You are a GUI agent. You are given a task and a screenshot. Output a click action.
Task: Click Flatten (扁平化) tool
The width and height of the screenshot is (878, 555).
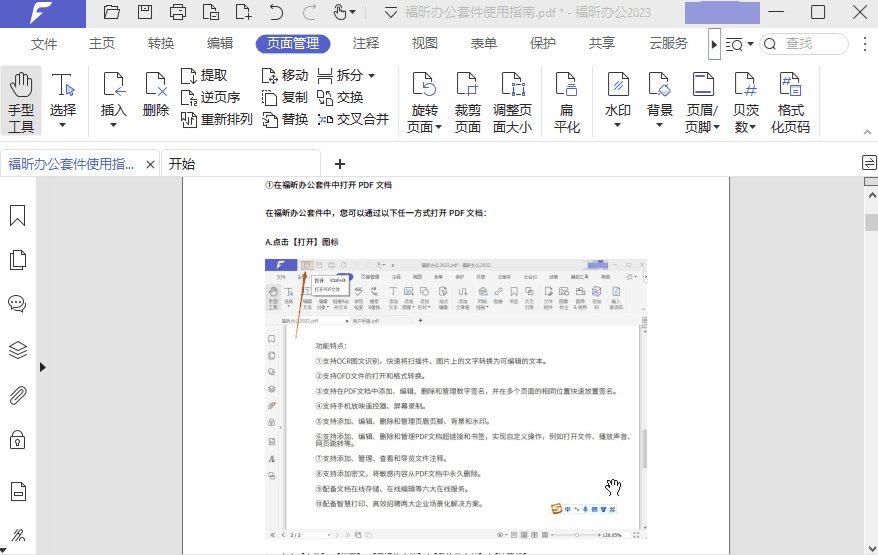tap(567, 102)
